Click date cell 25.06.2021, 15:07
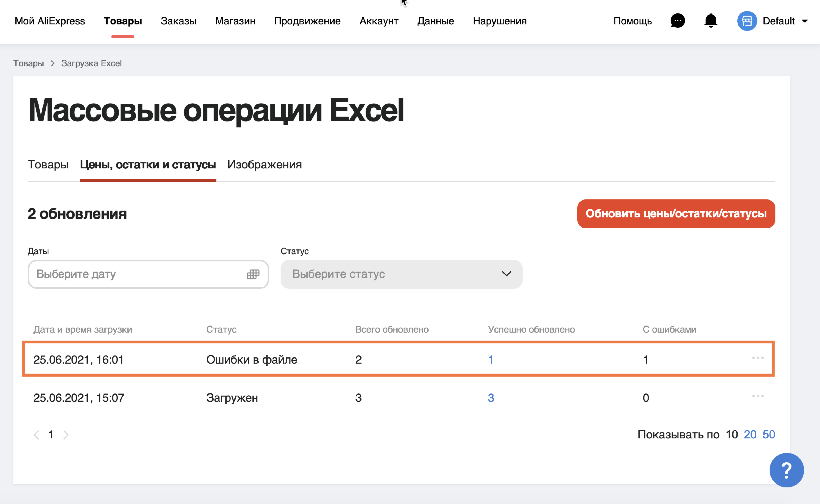 (x=79, y=398)
